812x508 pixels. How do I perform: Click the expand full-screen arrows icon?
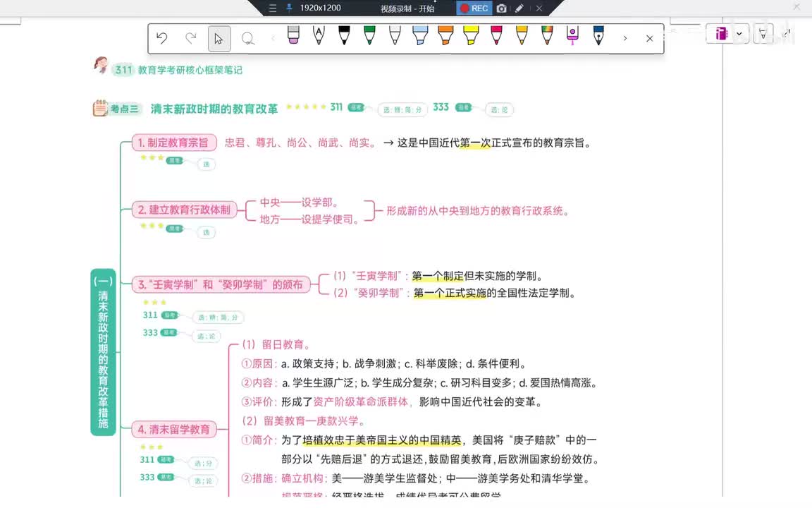point(787,33)
